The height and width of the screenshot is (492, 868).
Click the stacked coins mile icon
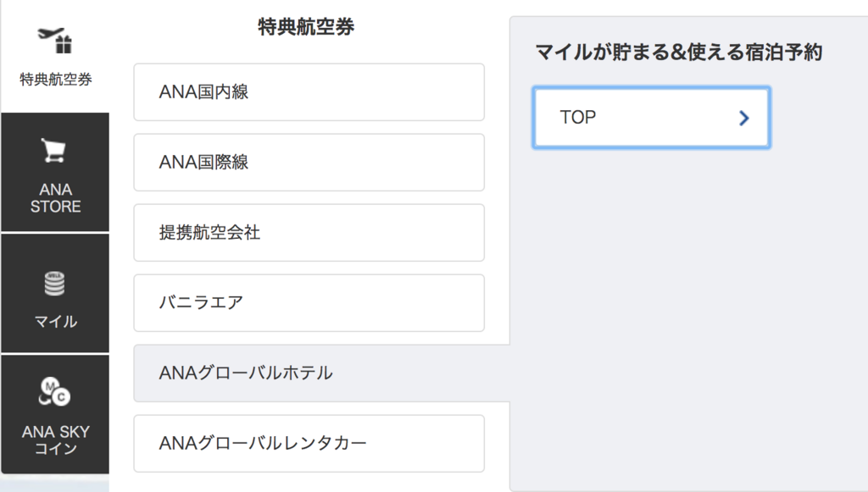tap(54, 283)
